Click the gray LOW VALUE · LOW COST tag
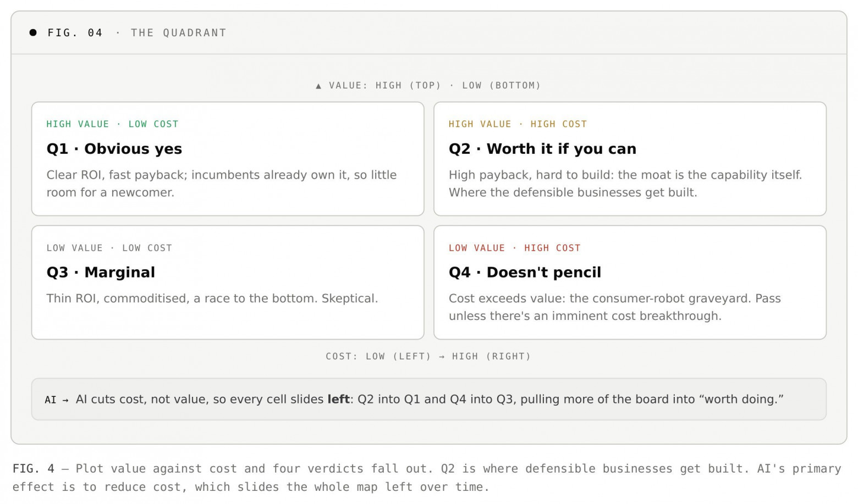858x504 pixels. point(109,248)
